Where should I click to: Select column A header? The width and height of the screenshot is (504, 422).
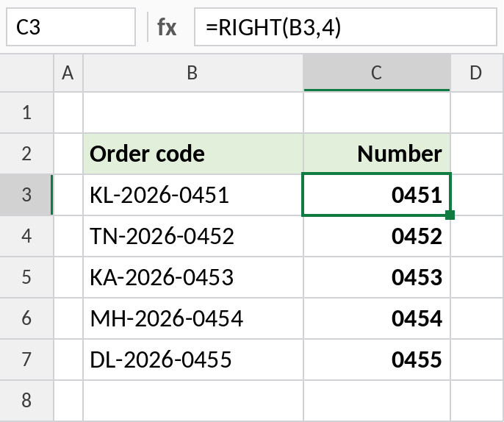click(x=68, y=73)
